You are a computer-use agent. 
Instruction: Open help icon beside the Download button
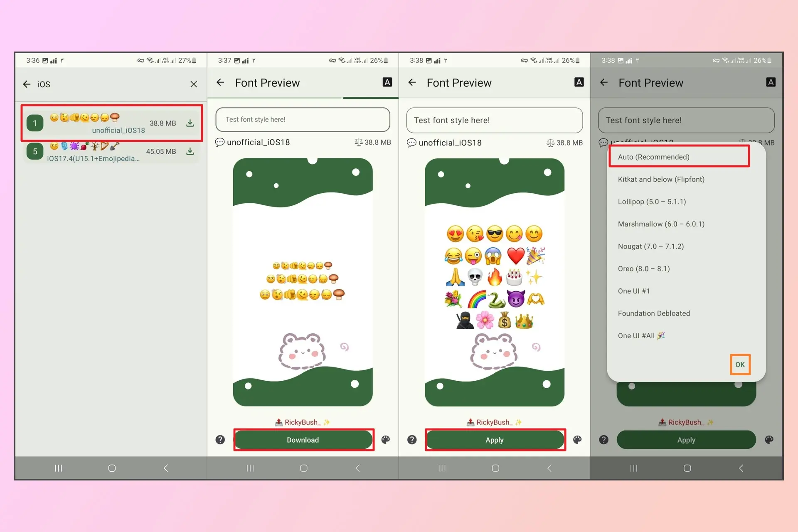coord(220,440)
